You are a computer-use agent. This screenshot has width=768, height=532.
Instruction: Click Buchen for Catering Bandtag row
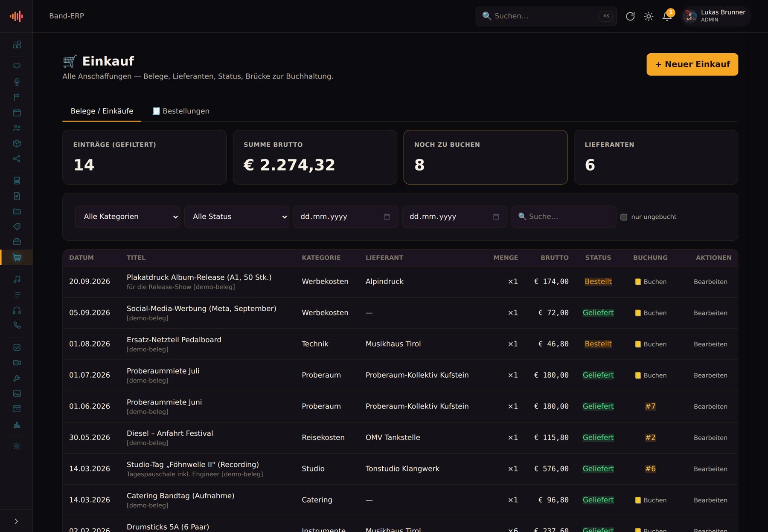[650, 500]
